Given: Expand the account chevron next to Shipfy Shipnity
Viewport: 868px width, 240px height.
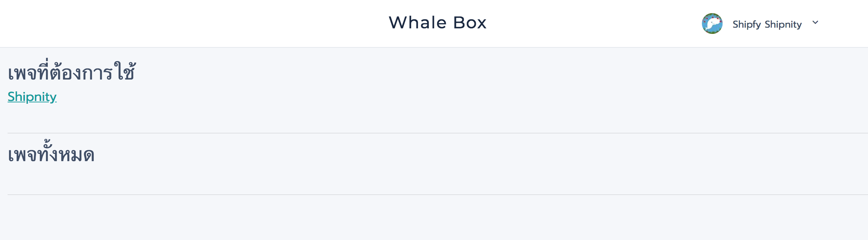Looking at the screenshot, I should [815, 22].
